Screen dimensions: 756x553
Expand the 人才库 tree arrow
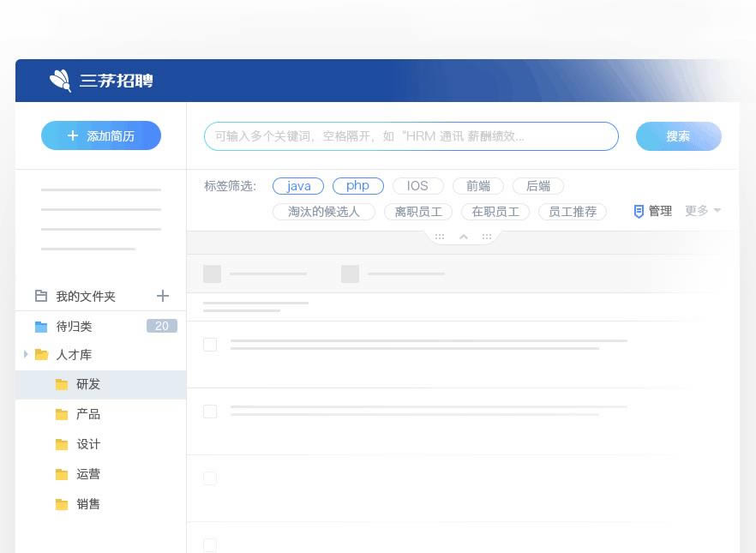pos(26,354)
